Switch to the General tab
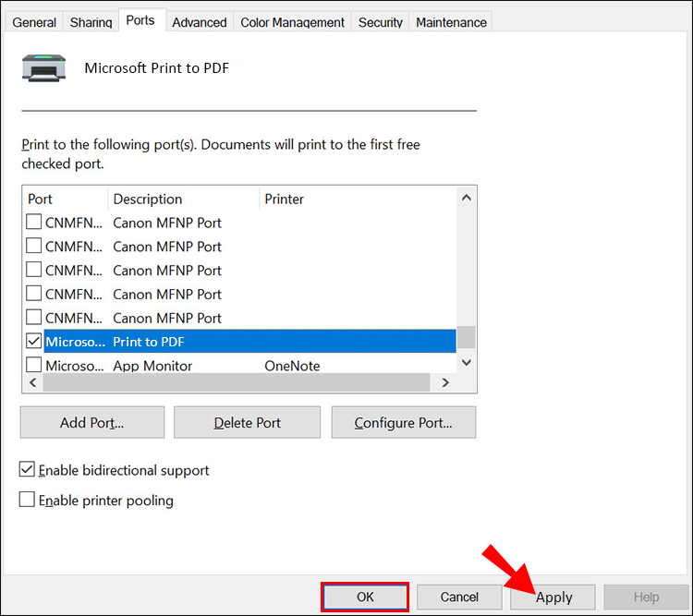The image size is (693, 616). [34, 22]
